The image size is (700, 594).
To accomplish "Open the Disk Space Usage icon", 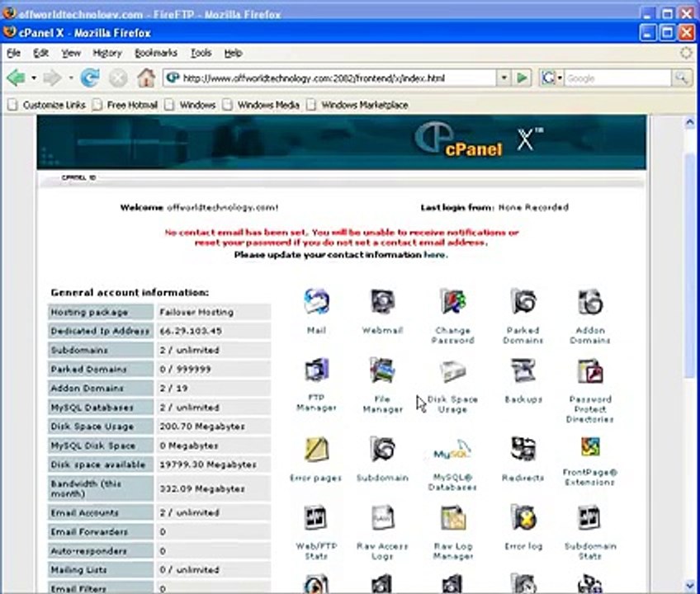I will [x=452, y=371].
